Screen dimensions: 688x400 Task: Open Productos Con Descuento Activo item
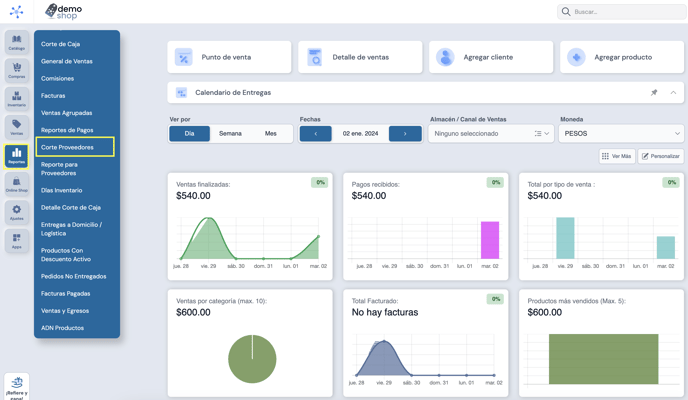(x=66, y=255)
